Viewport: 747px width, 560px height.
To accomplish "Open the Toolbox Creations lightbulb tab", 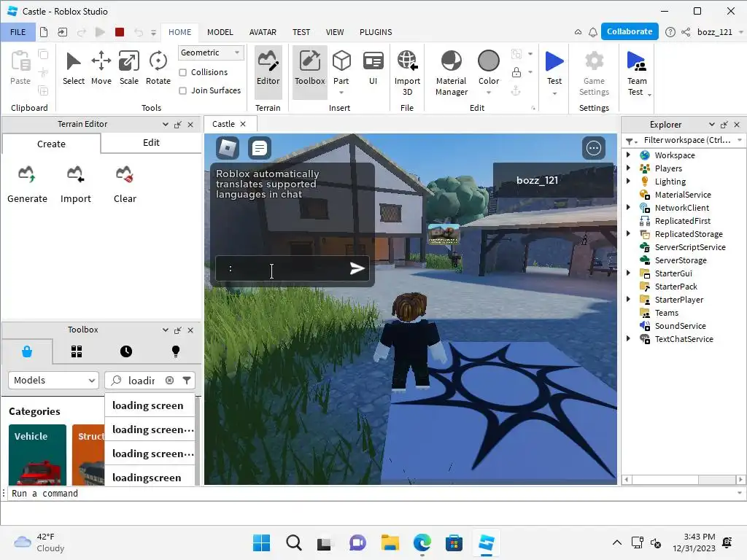I will pyautogui.click(x=176, y=351).
